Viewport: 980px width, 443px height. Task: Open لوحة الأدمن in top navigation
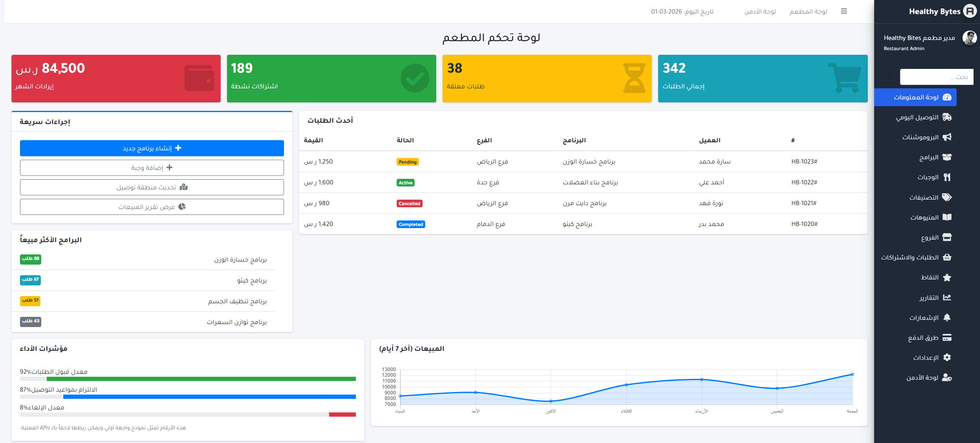[760, 11]
